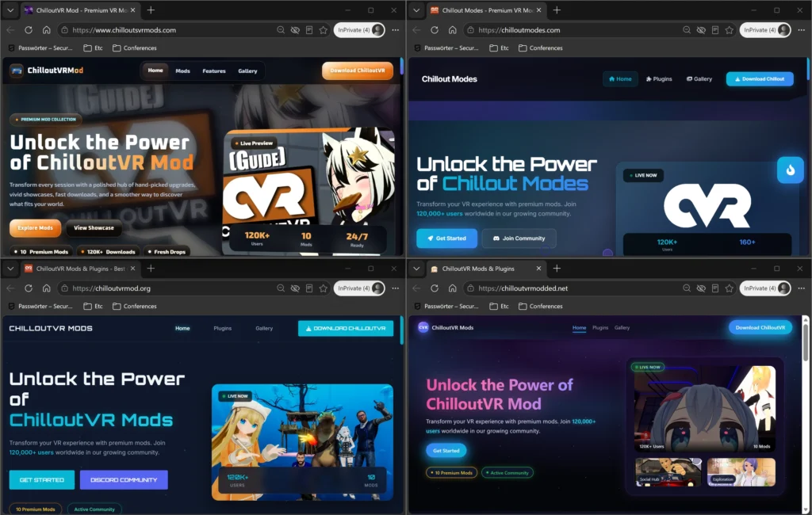Expand tab actions chevron in chilloutmodes.com window
This screenshot has width=812, height=515.
coord(416,10)
